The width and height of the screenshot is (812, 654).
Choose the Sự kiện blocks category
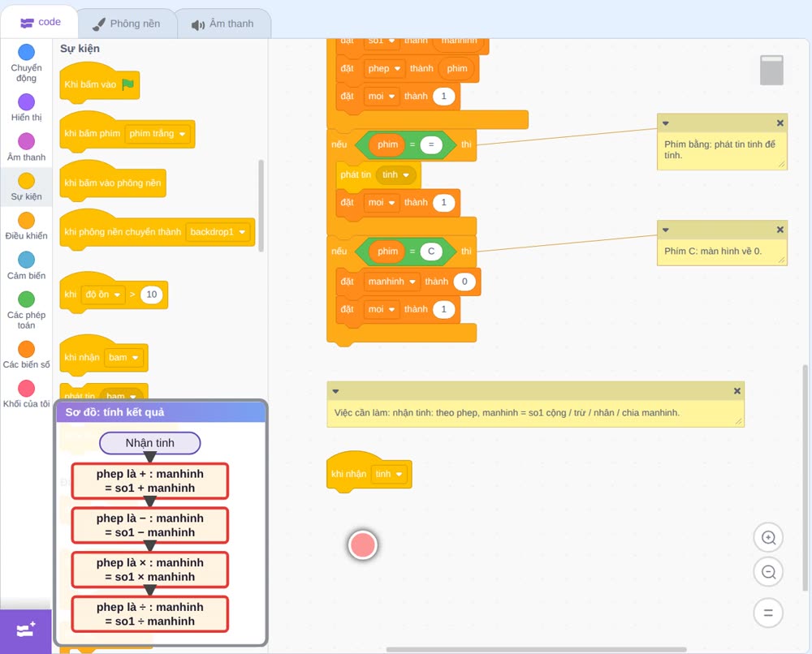point(26,187)
